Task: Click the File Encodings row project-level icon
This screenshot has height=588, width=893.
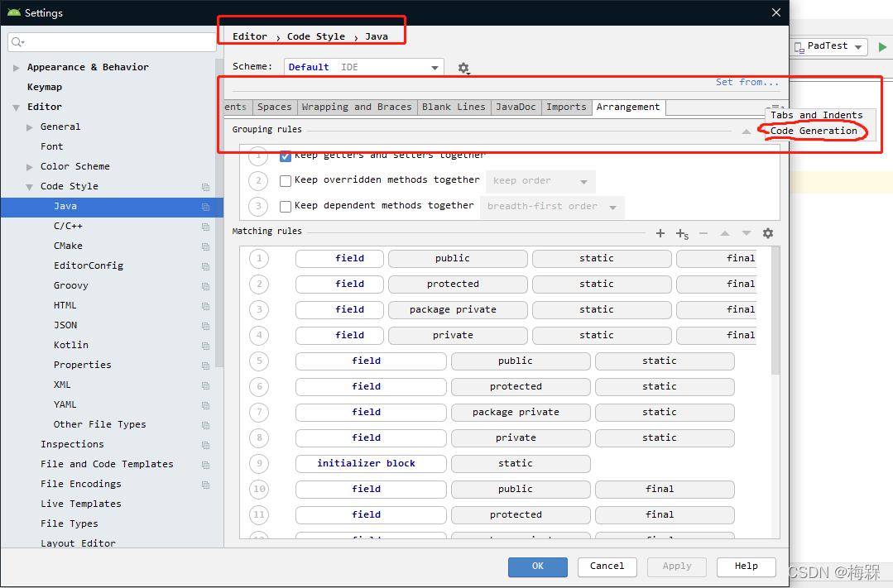Action: (x=205, y=485)
